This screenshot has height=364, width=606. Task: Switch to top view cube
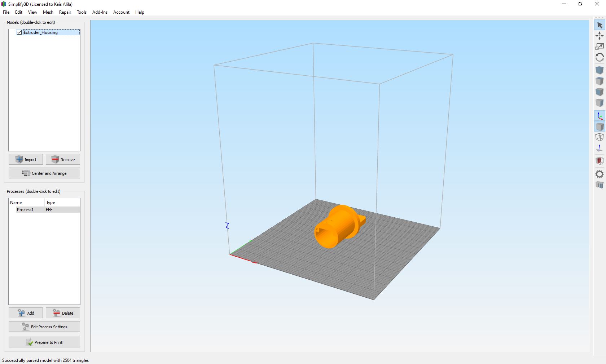[600, 81]
